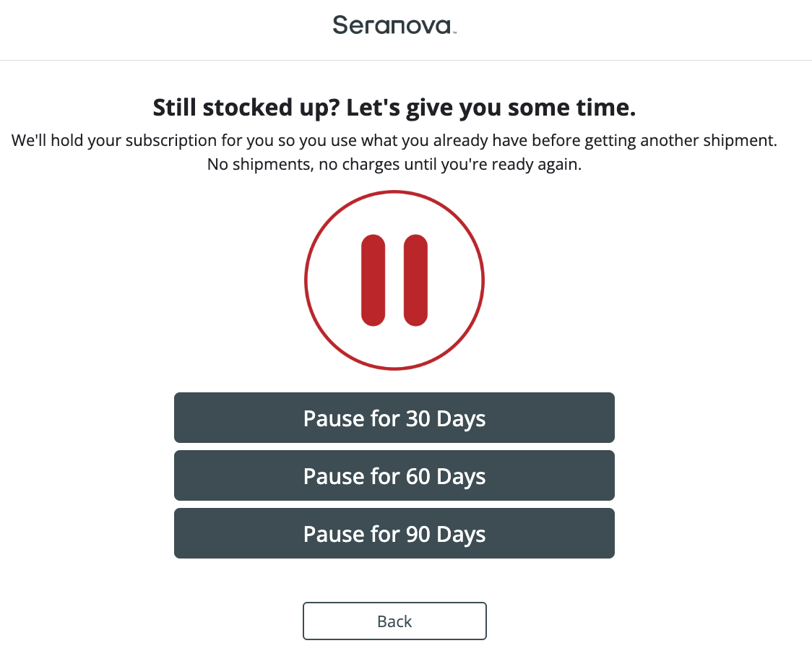The width and height of the screenshot is (812, 651).
Task: Select the Pause for 90 Days option
Action: [394, 534]
